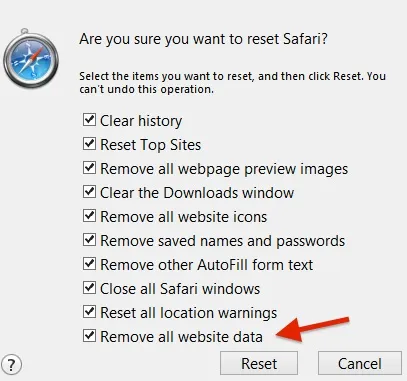This screenshot has width=407, height=381.
Task: Uncheck Remove all website data checkbox
Action: tap(89, 336)
